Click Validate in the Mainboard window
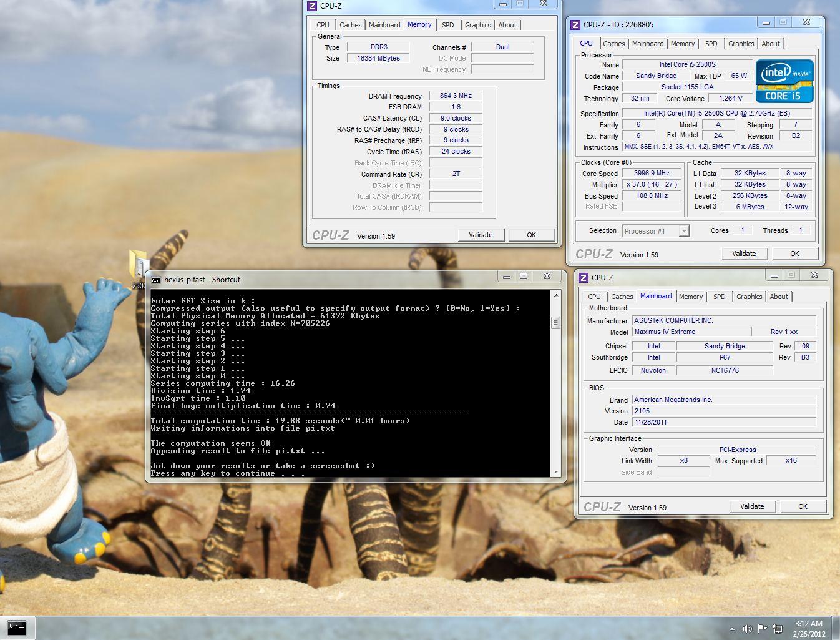 tap(752, 506)
